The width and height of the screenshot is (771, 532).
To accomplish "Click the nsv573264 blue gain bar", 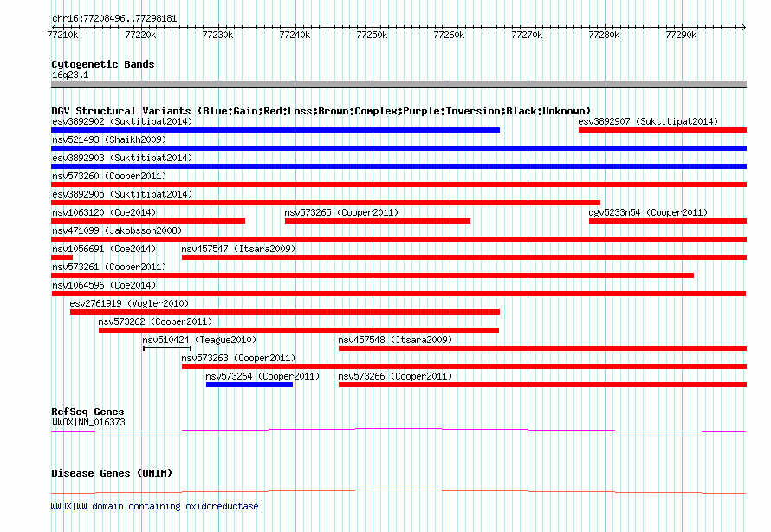I will click(x=249, y=385).
